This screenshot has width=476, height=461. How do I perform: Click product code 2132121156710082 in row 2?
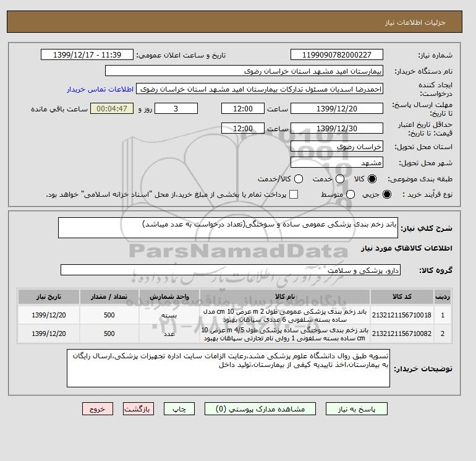click(x=402, y=334)
